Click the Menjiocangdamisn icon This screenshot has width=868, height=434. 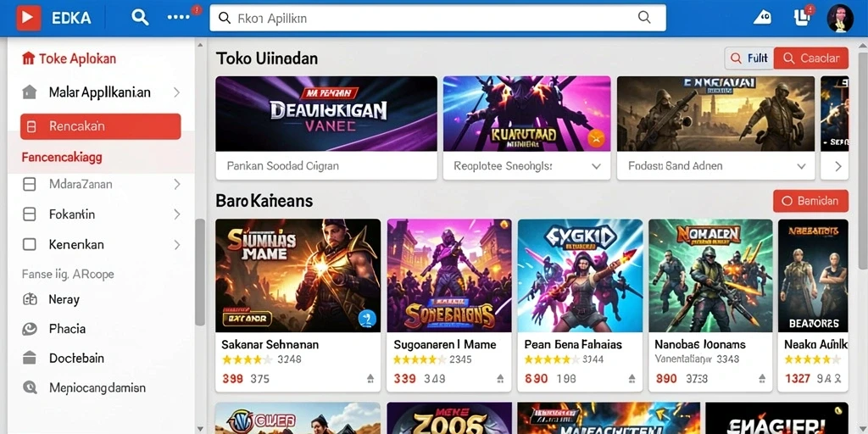click(x=30, y=387)
